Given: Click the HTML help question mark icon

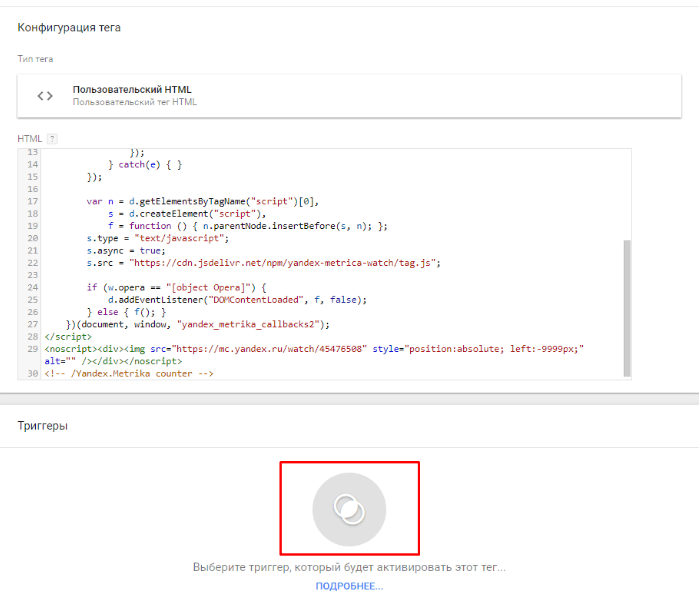Looking at the screenshot, I should pos(52,139).
